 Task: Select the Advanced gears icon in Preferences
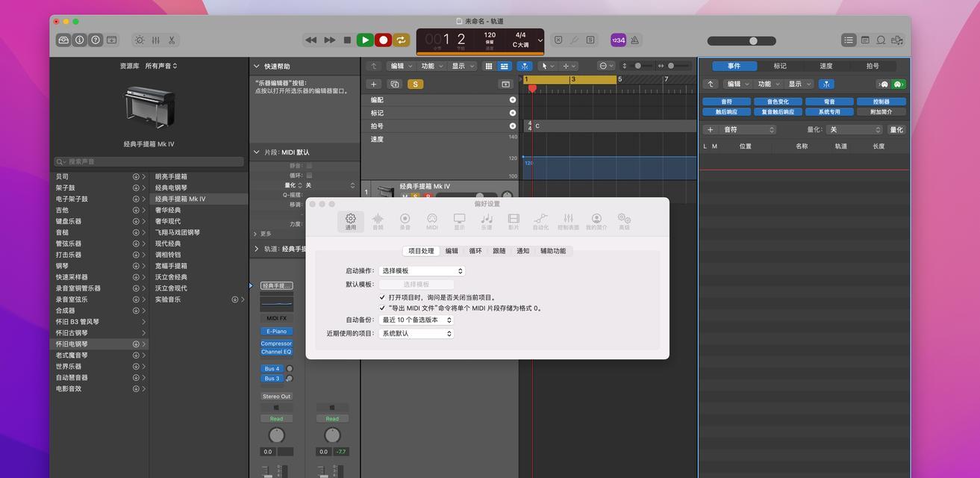624,221
